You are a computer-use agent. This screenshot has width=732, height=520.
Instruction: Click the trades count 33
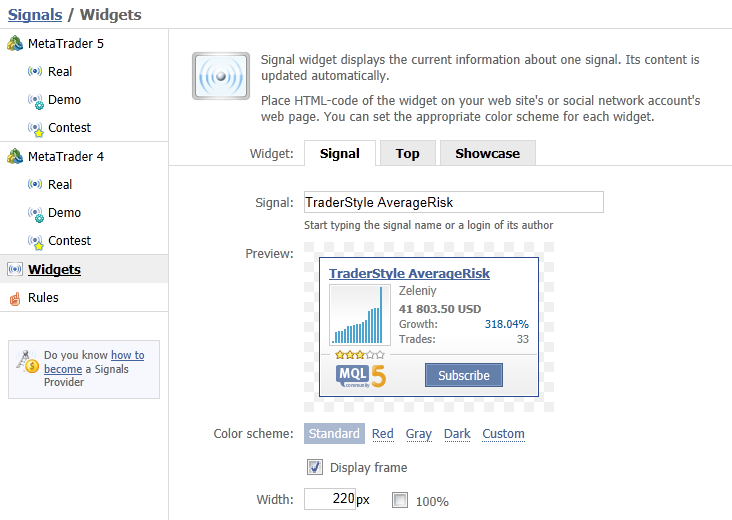(x=522, y=339)
